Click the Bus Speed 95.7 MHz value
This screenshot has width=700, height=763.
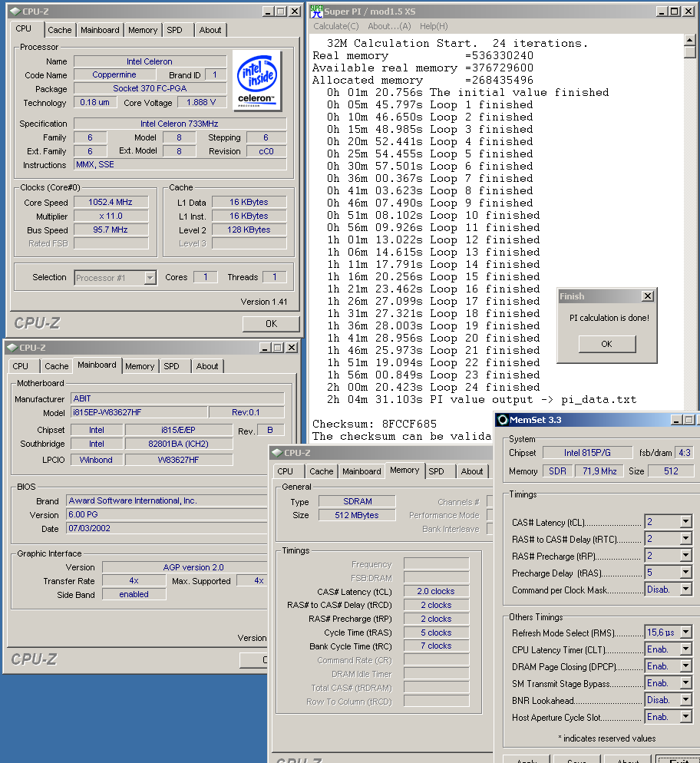[111, 230]
